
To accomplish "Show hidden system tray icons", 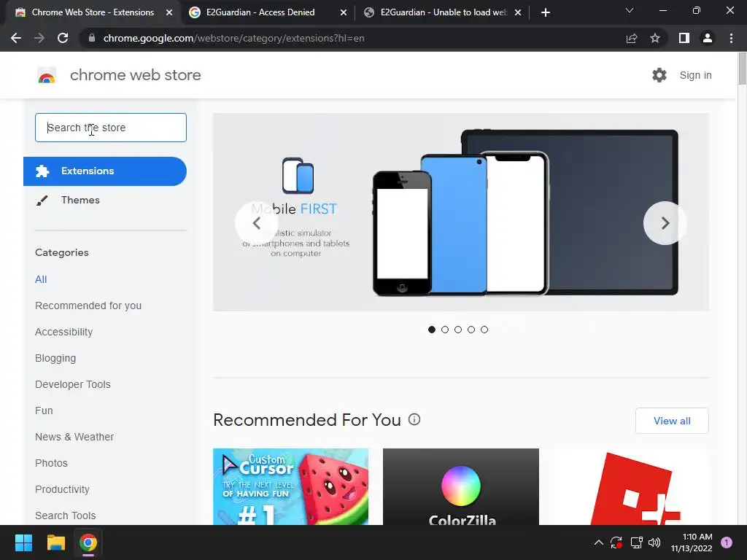I will click(599, 542).
